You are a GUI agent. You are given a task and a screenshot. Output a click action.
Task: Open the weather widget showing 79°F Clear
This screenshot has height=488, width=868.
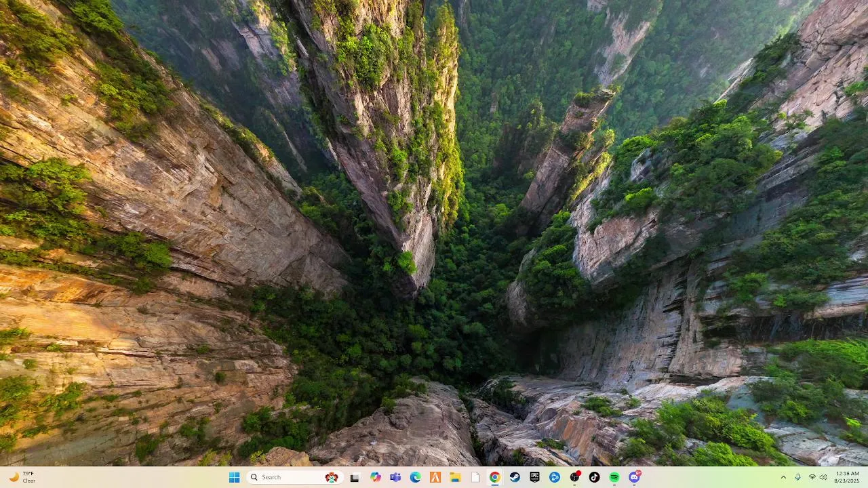pyautogui.click(x=22, y=477)
